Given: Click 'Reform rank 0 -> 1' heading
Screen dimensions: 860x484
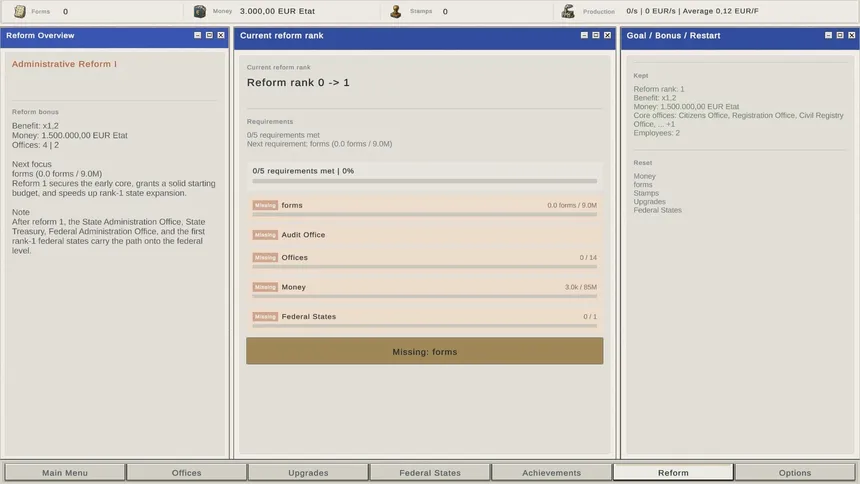Looking at the screenshot, I should [x=298, y=82].
